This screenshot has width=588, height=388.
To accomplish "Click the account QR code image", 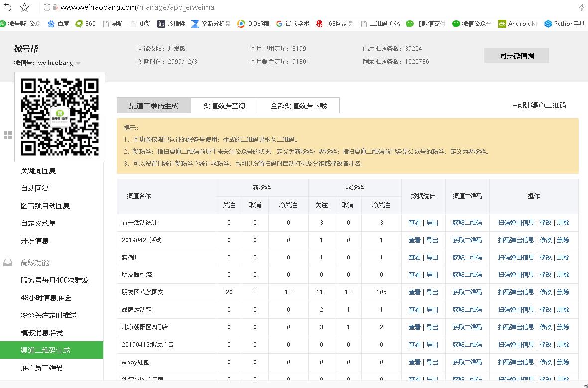I will [x=60, y=117].
